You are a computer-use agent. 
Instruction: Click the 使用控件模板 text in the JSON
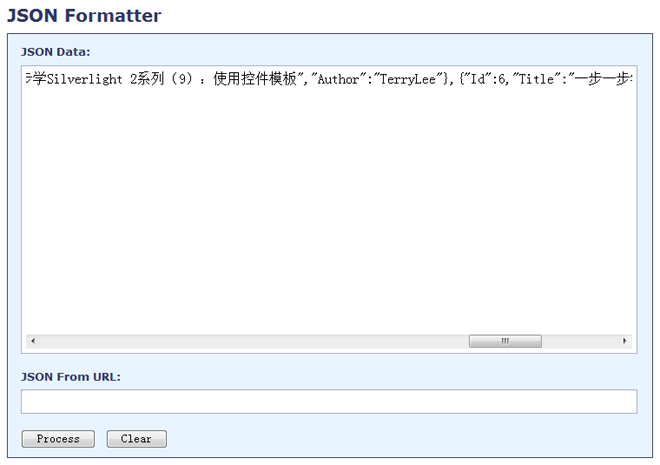(255, 80)
